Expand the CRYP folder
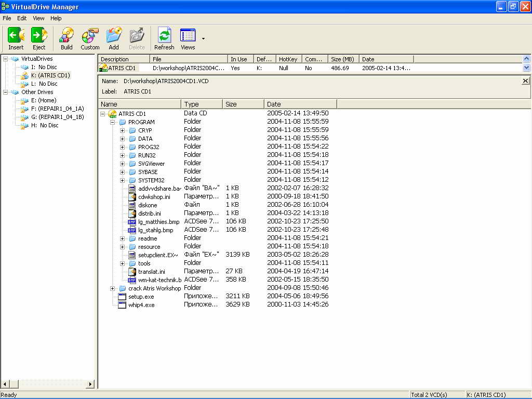The height and width of the screenshot is (399, 532). click(123, 130)
